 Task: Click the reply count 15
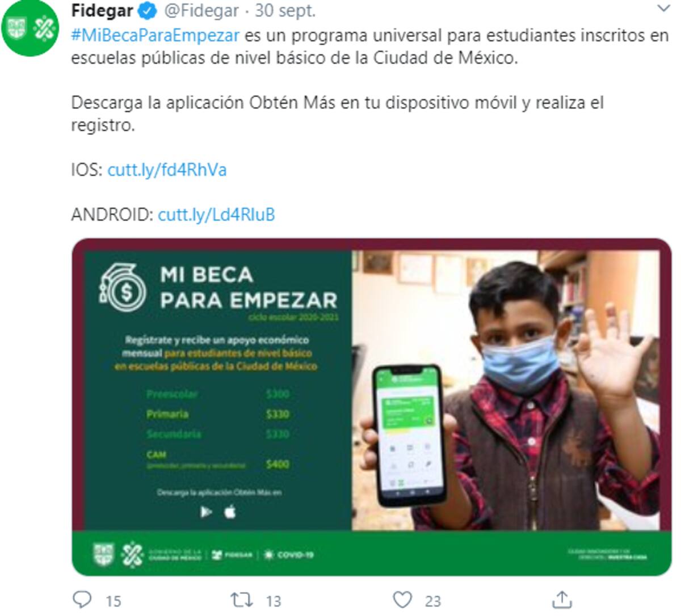point(113,601)
